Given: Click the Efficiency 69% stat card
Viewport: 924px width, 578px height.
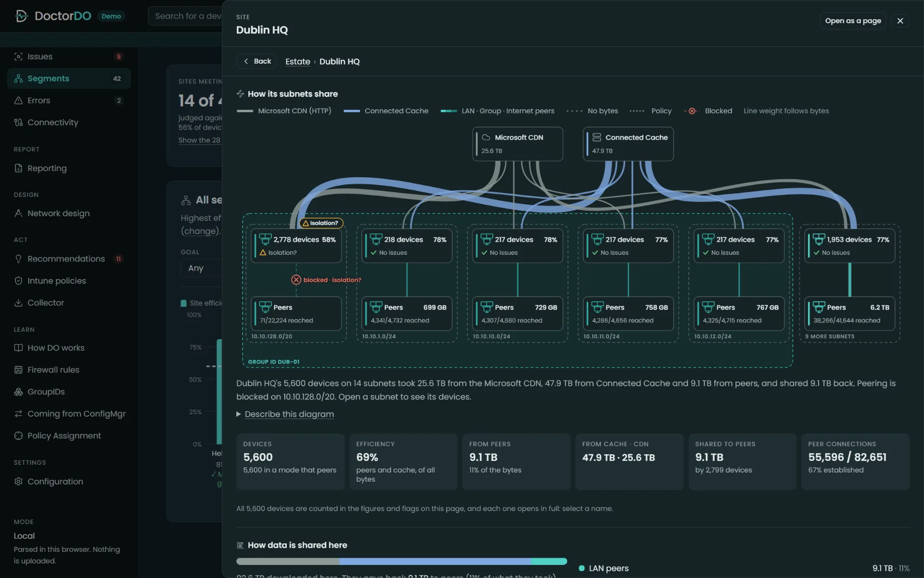Looking at the screenshot, I should coord(403,462).
